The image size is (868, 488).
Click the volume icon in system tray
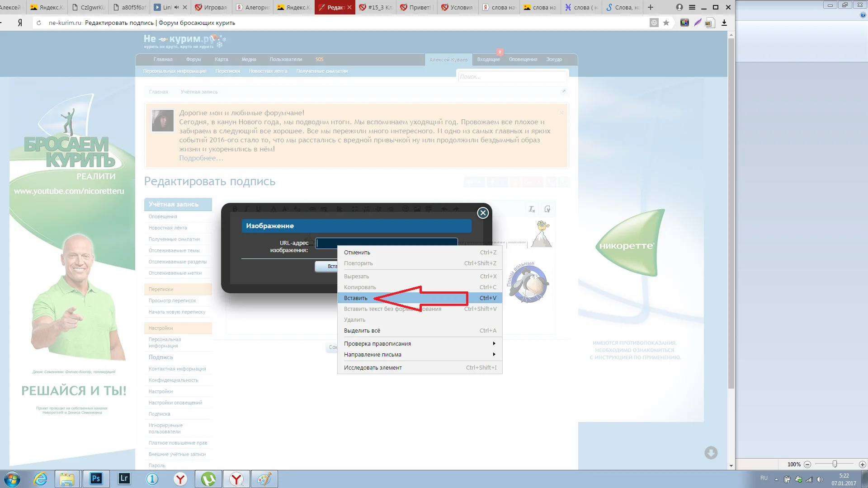[820, 479]
